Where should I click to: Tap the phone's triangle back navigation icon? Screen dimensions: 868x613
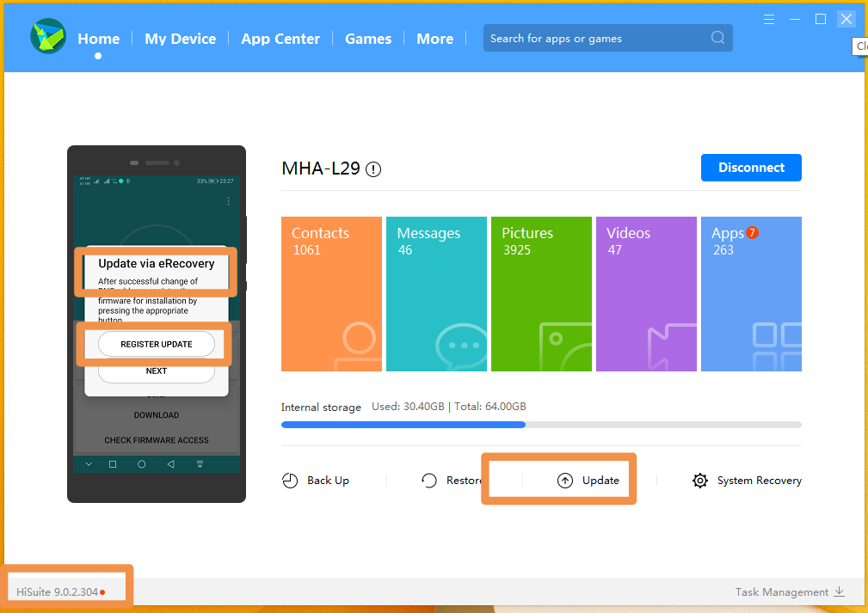click(x=170, y=464)
